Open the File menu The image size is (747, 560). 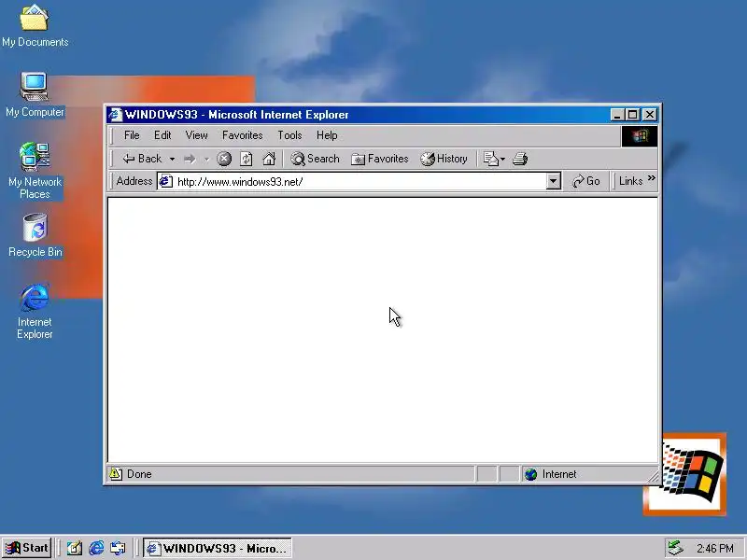click(x=132, y=135)
